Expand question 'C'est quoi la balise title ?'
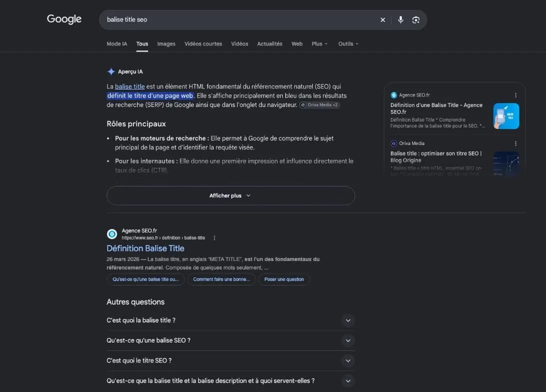Screen dimensions: 546x392 coord(231,320)
